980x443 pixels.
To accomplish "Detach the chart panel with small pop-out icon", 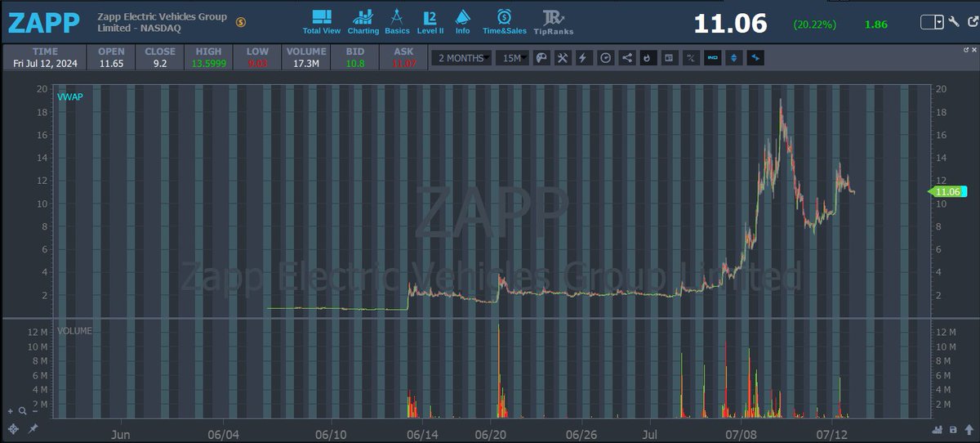I will click(966, 51).
